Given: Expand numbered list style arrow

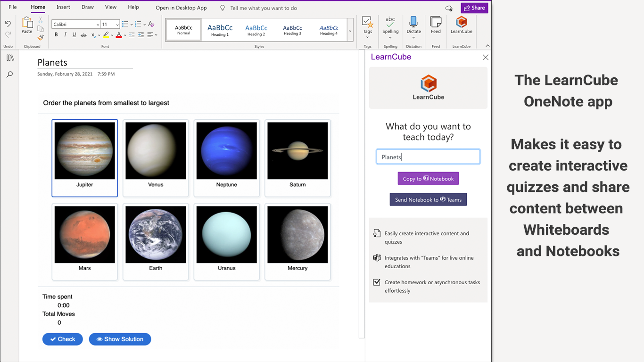Looking at the screenshot, I should 144,25.
